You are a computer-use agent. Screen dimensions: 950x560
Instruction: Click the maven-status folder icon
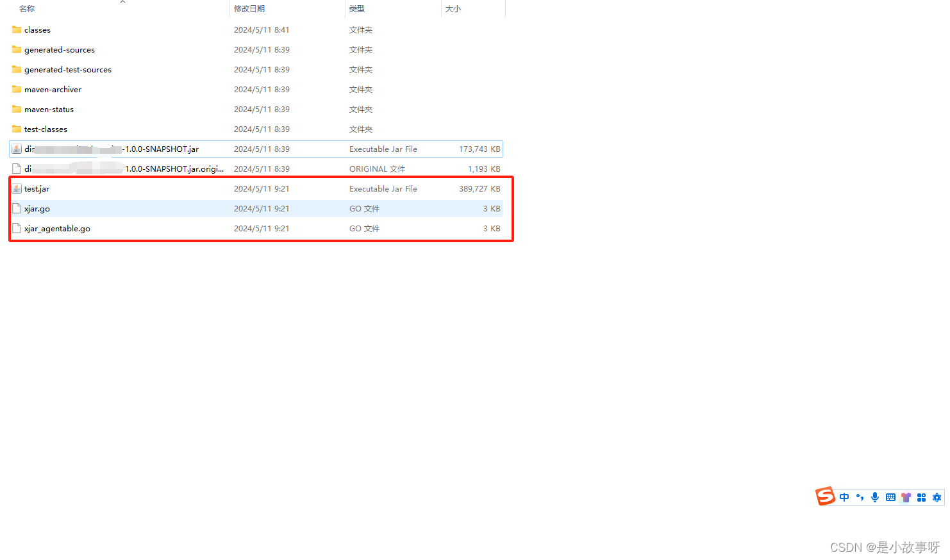tap(17, 109)
